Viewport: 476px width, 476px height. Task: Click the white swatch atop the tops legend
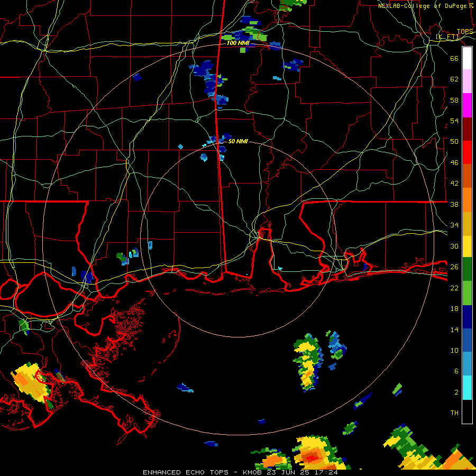pos(467,58)
